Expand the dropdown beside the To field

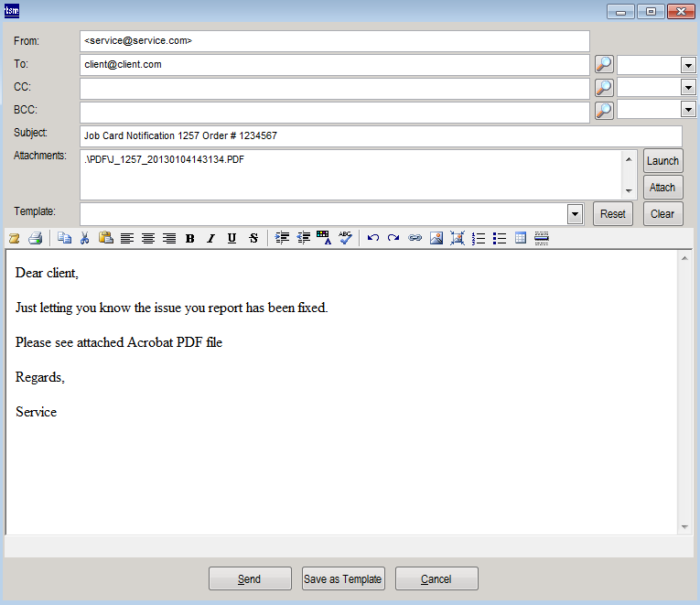click(688, 65)
